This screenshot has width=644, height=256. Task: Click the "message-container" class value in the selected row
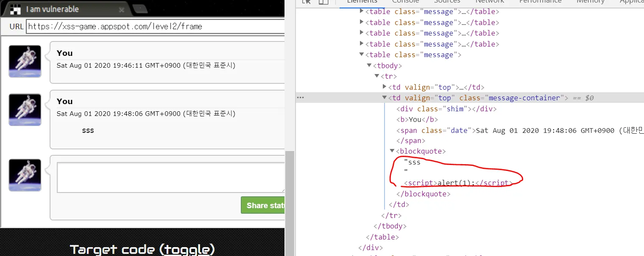[x=524, y=98]
